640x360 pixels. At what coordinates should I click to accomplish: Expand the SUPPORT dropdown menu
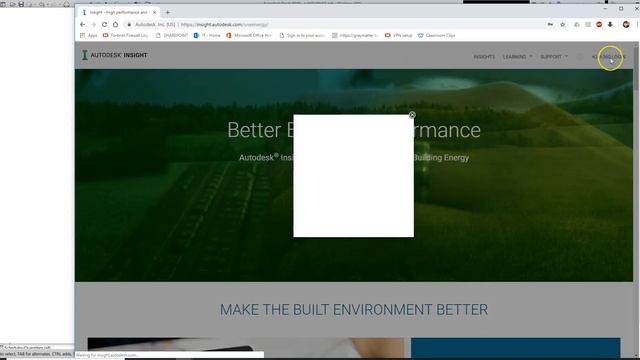pyautogui.click(x=554, y=57)
